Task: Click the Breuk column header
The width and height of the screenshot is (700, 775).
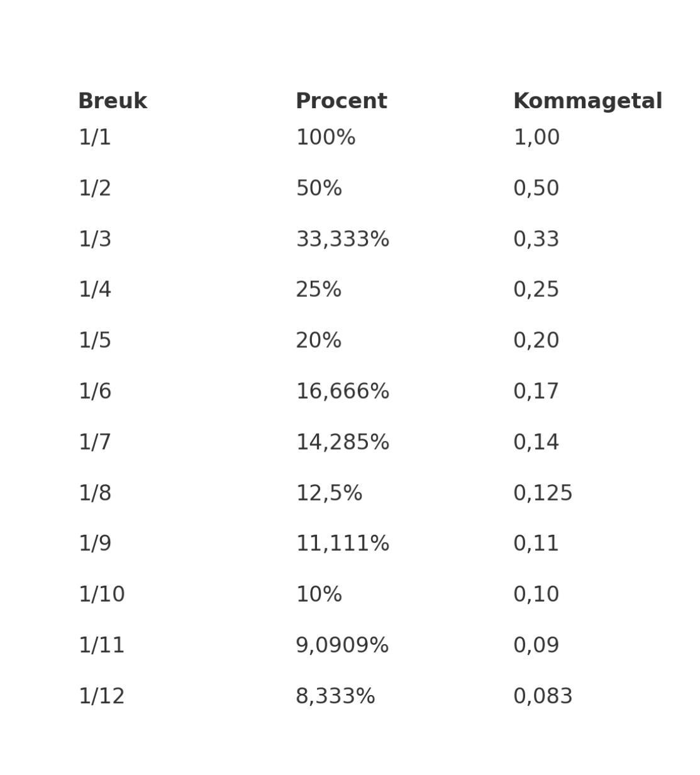Action: [113, 101]
